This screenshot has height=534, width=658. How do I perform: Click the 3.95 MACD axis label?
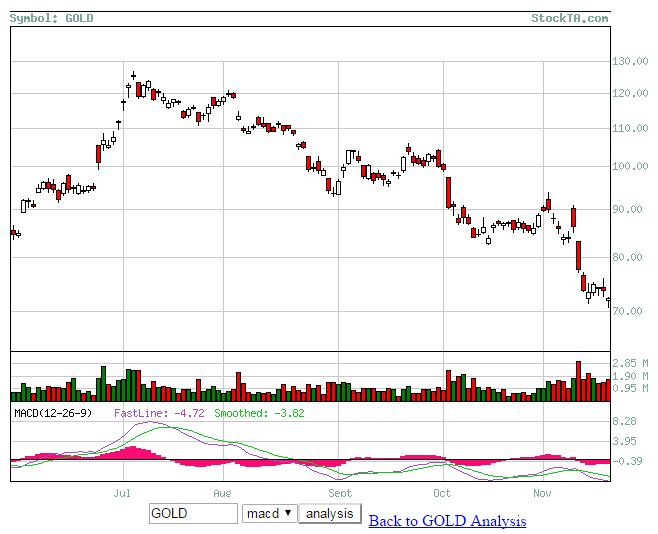coord(624,441)
